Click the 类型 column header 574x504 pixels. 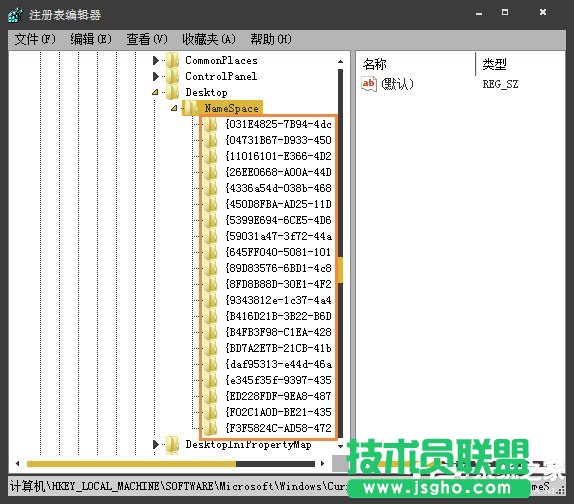click(x=494, y=64)
